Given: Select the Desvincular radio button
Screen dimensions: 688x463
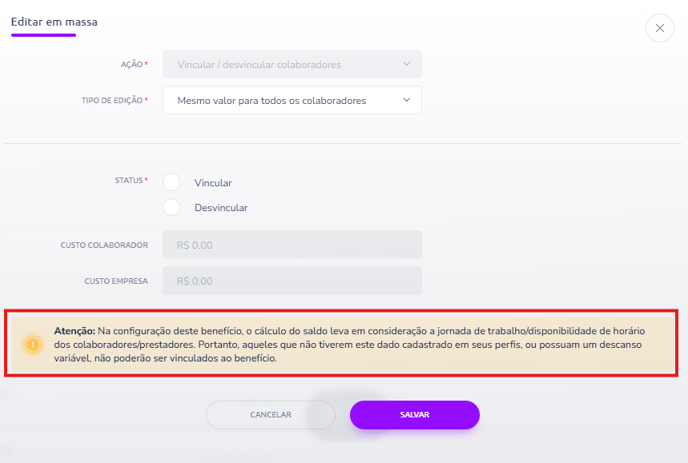Looking at the screenshot, I should tap(171, 207).
